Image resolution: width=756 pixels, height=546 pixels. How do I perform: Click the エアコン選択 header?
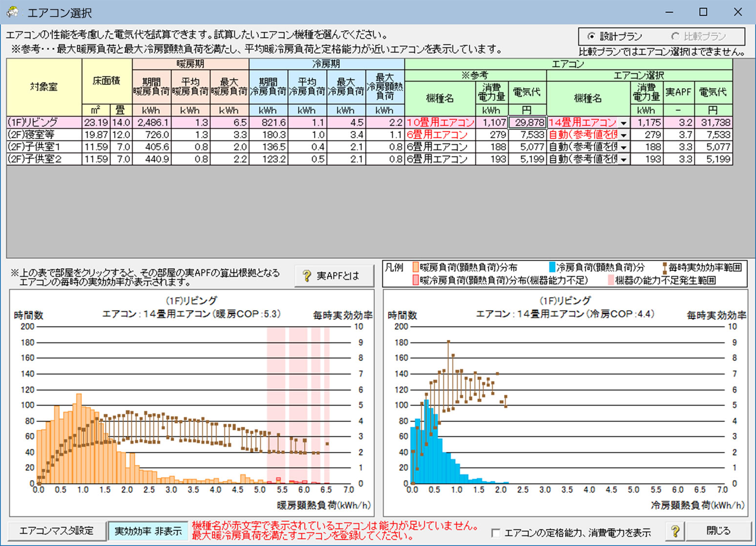point(639,75)
